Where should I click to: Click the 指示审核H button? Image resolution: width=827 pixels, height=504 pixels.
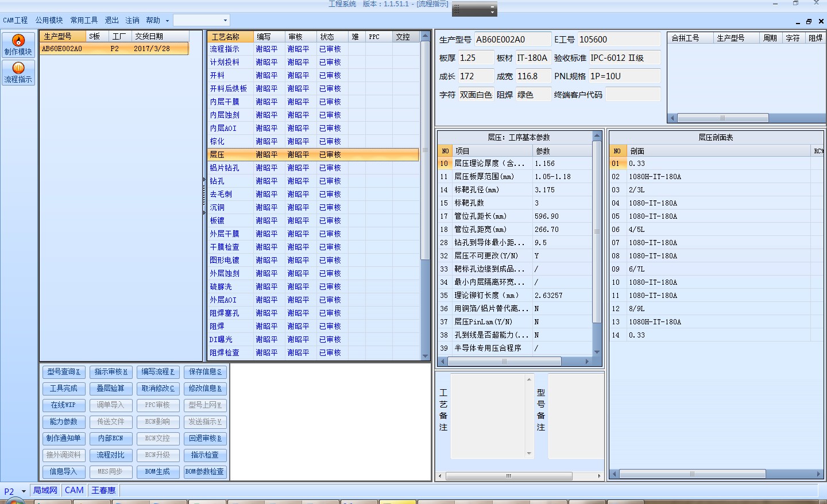[111, 372]
